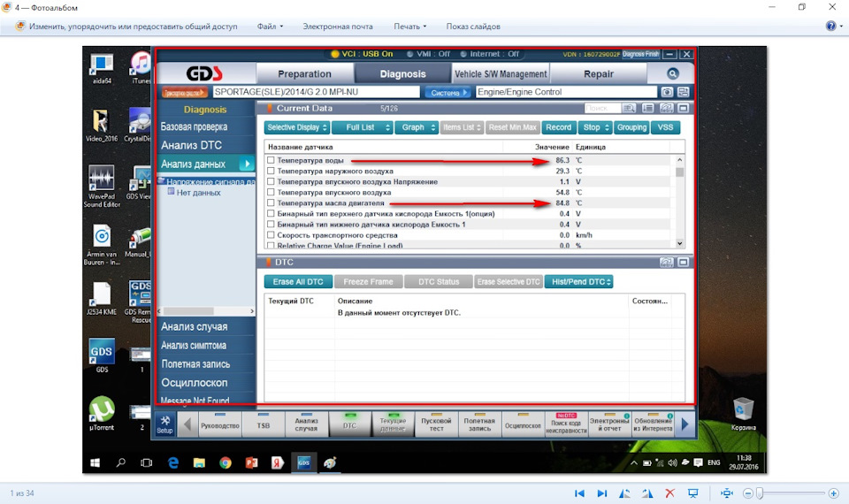Open Осциллоскоп in bottom toolbar
Viewport: 849px width, 504px height.
pyautogui.click(x=523, y=424)
